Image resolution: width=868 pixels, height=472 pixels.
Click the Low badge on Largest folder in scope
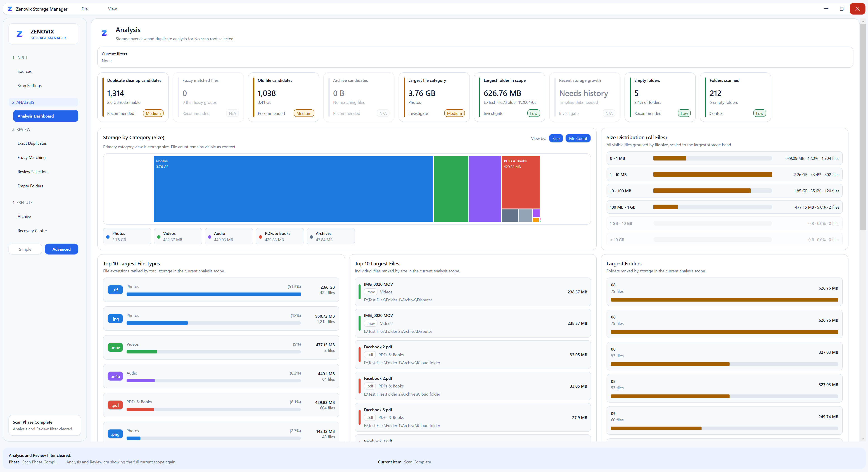coord(534,113)
